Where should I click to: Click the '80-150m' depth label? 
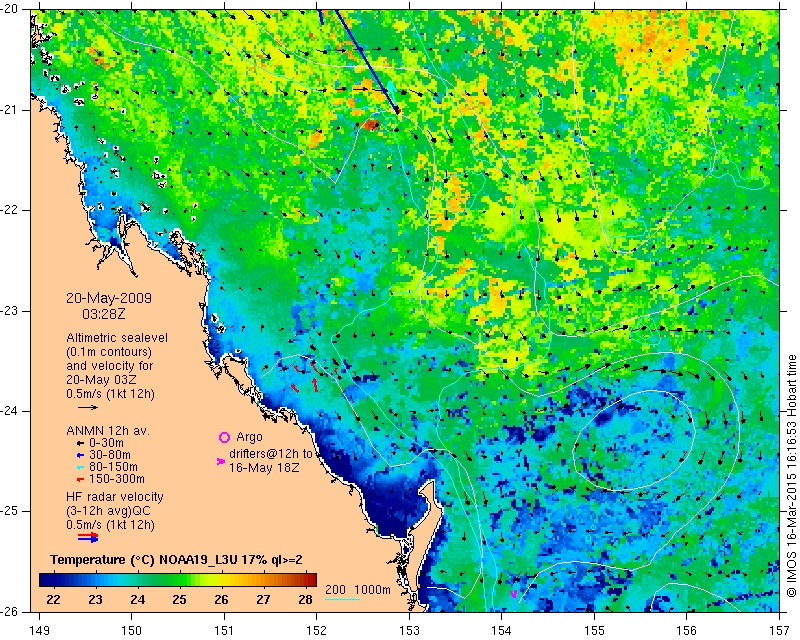point(113,467)
